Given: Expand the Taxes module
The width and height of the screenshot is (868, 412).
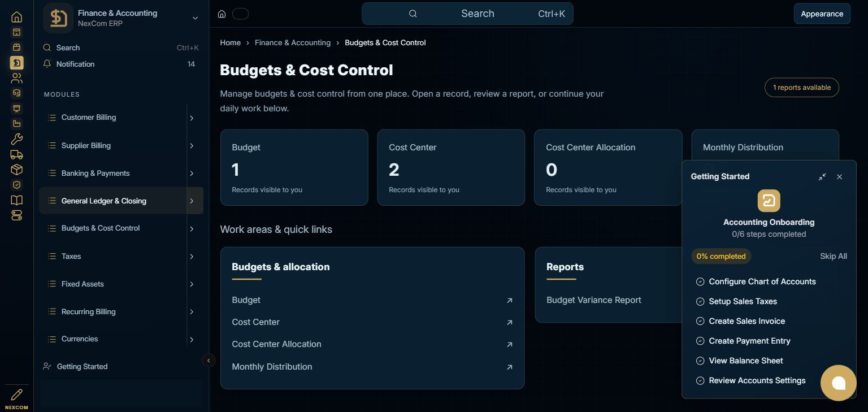Looking at the screenshot, I should pos(192,257).
